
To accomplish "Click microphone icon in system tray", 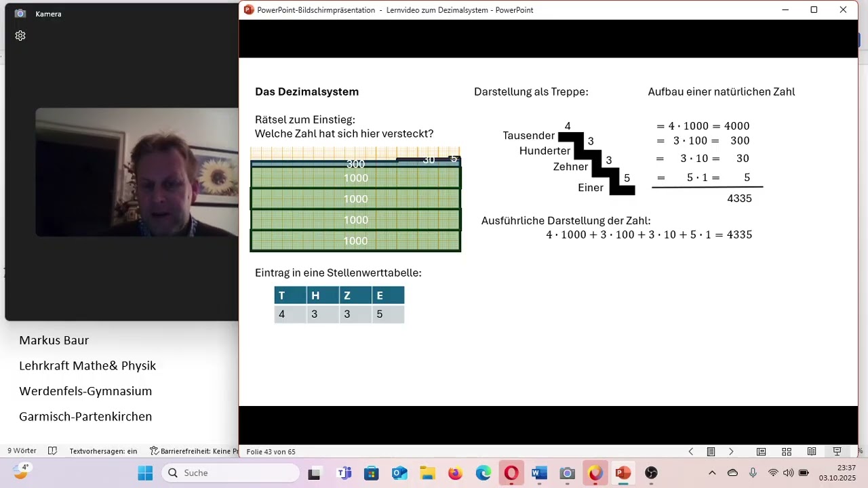I will pyautogui.click(x=753, y=472).
